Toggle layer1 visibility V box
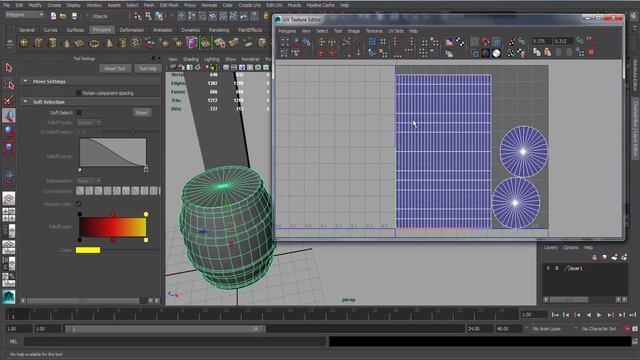The height and width of the screenshot is (360, 640). [x=548, y=268]
